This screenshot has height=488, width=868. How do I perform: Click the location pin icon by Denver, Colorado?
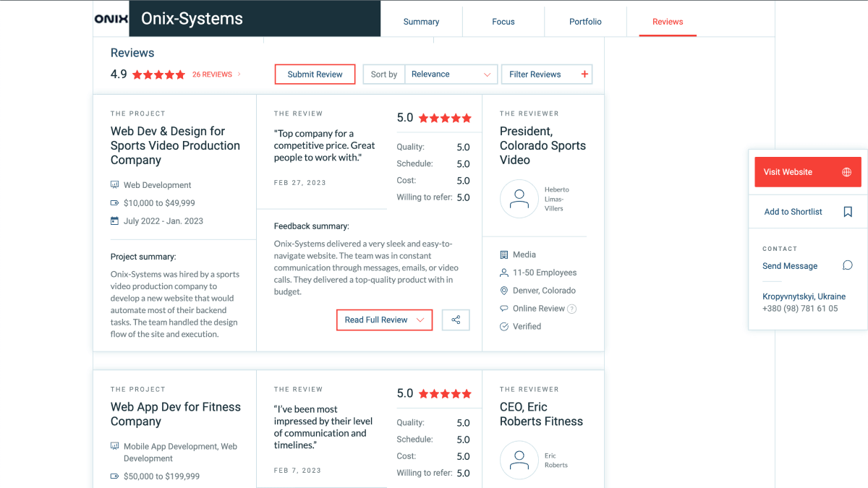504,291
